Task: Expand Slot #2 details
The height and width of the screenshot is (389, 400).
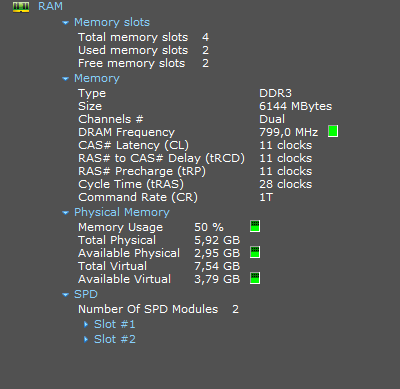Action: click(x=86, y=339)
